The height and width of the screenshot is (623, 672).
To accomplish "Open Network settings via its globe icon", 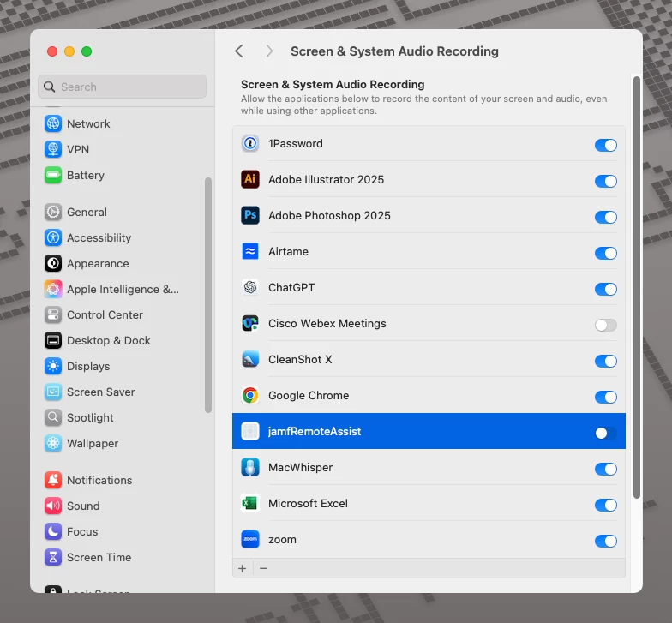I will click(53, 123).
